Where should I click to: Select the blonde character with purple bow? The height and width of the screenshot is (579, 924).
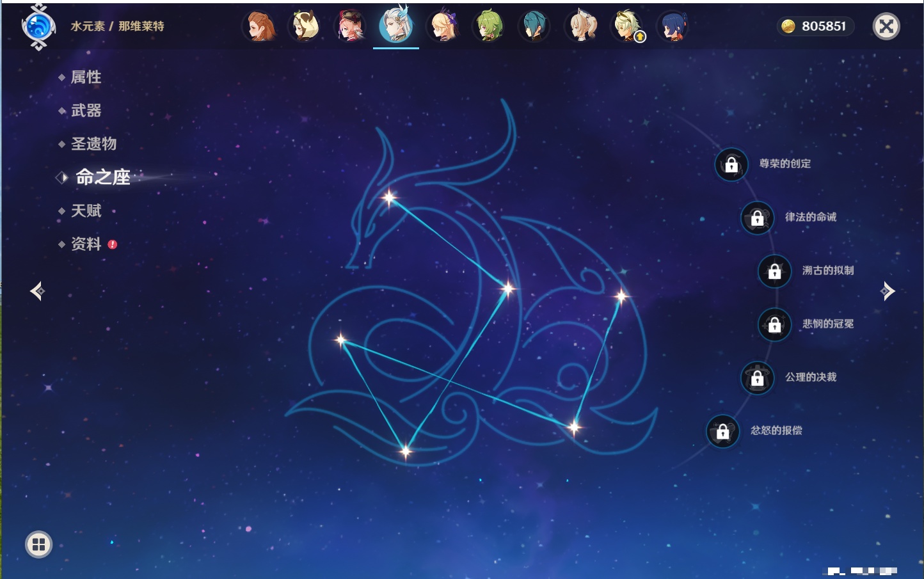point(443,26)
